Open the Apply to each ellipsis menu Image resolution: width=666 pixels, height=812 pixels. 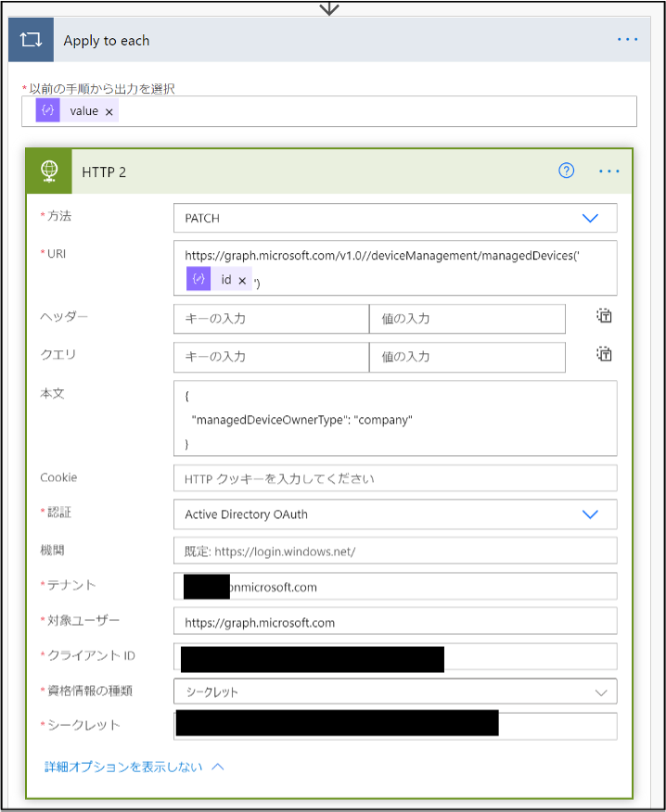point(627,39)
